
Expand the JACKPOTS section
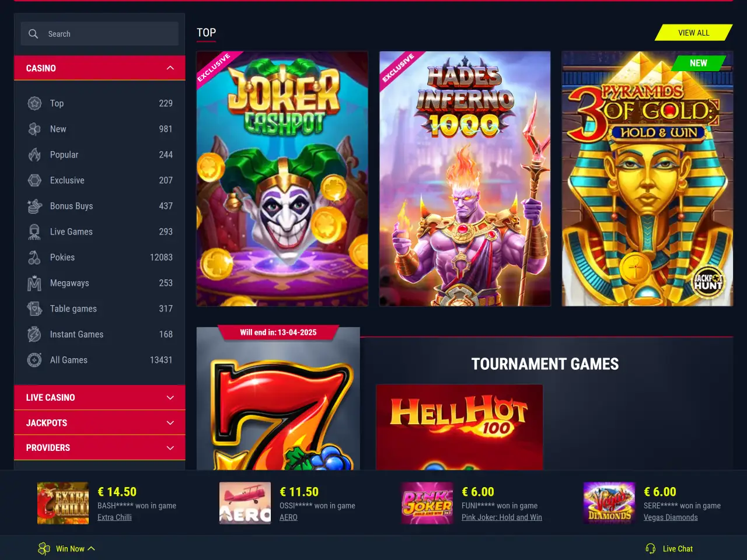(100, 423)
